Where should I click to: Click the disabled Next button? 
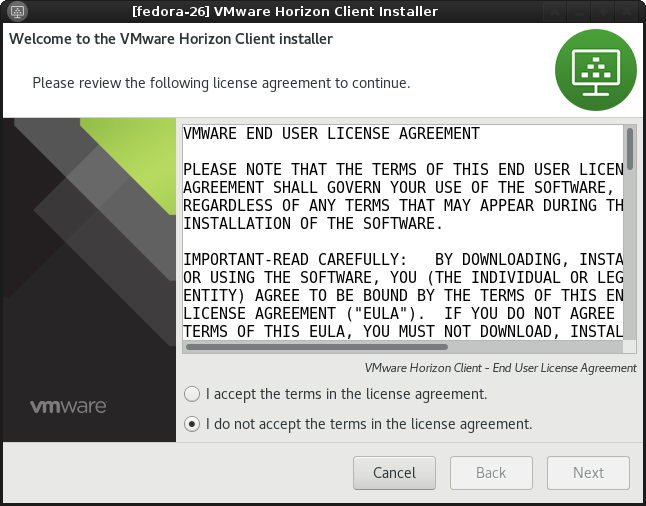[x=588, y=473]
